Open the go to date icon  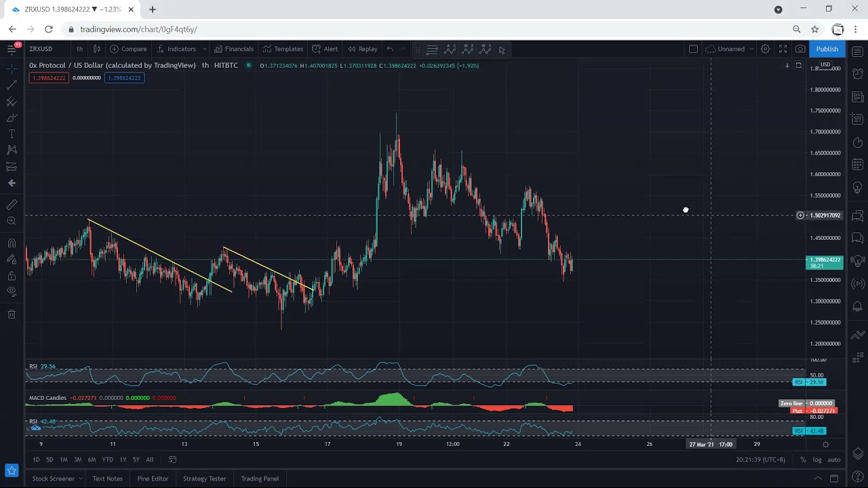pyautogui.click(x=172, y=460)
